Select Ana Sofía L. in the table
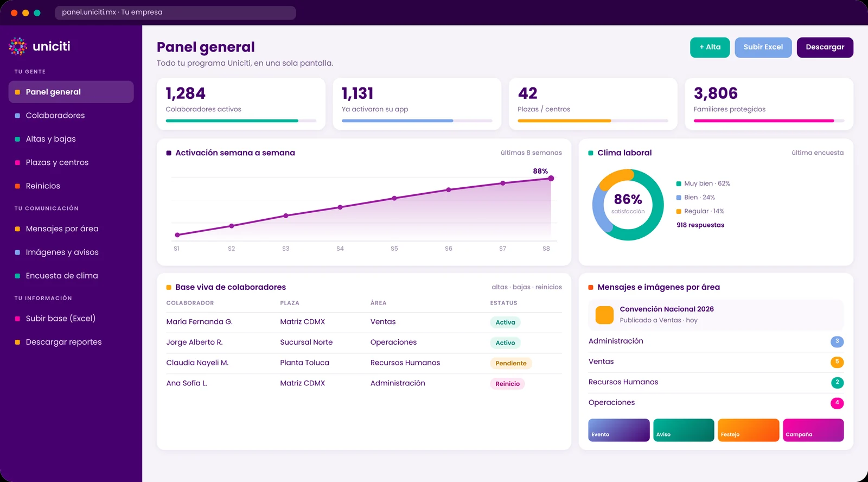The image size is (868, 482). 187,383
